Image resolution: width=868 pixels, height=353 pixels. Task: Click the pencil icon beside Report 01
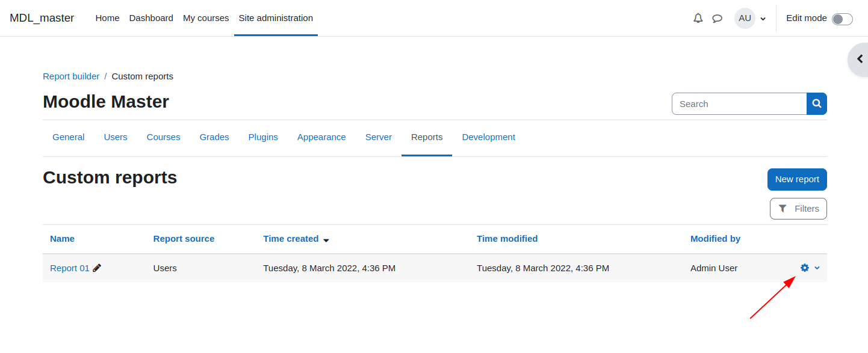[x=97, y=268]
